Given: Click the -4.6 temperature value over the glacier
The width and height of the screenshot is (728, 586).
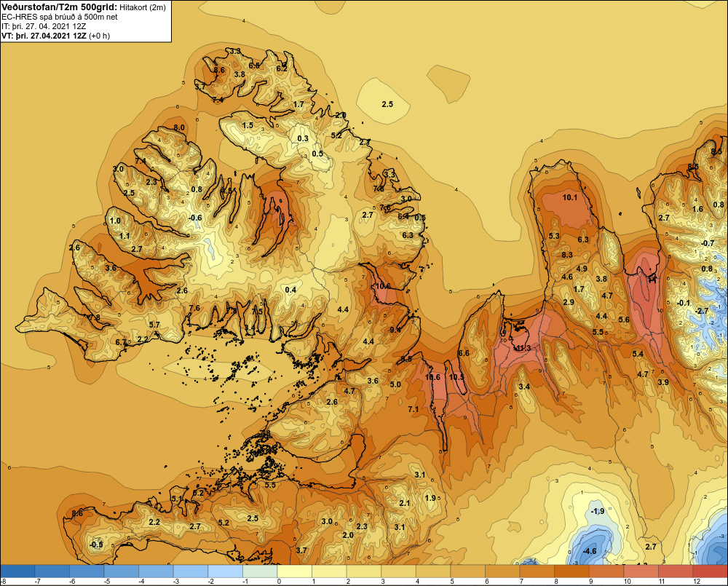Looking at the screenshot, I should 589,551.
